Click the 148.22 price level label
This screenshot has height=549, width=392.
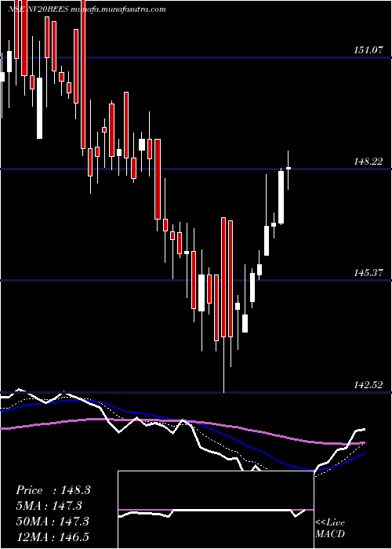click(x=368, y=162)
